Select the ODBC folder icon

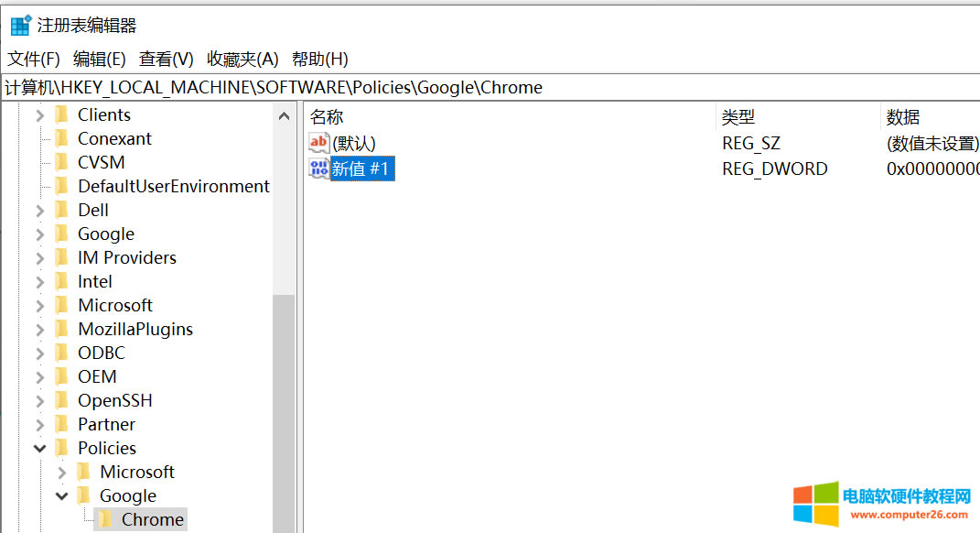coord(62,353)
